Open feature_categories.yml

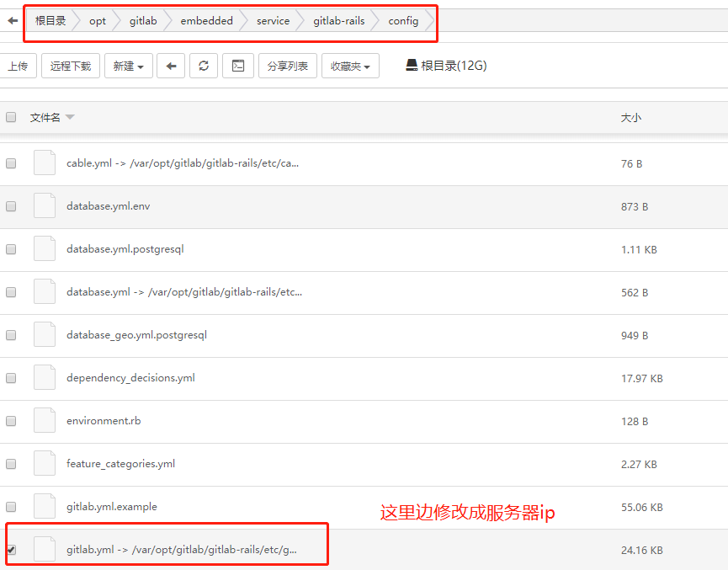tap(120, 464)
